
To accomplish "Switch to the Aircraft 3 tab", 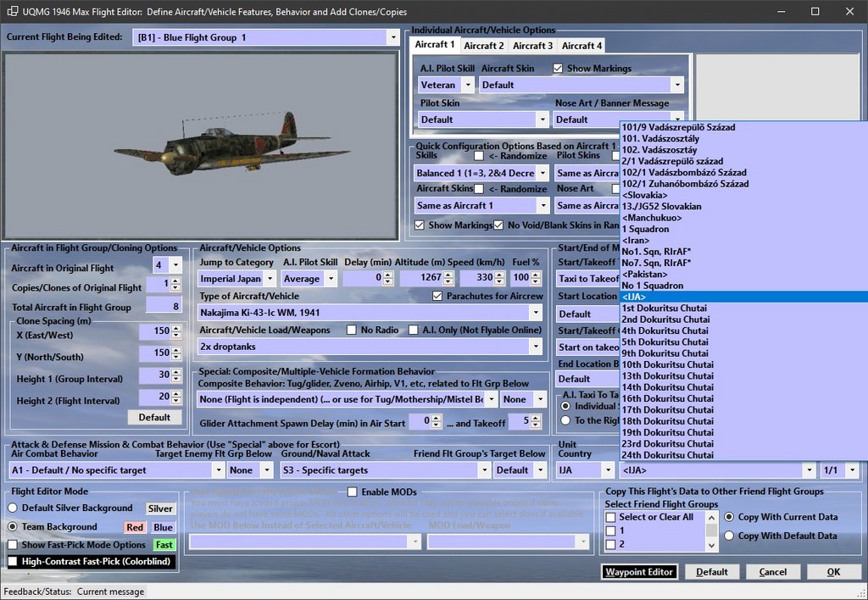I will (532, 46).
